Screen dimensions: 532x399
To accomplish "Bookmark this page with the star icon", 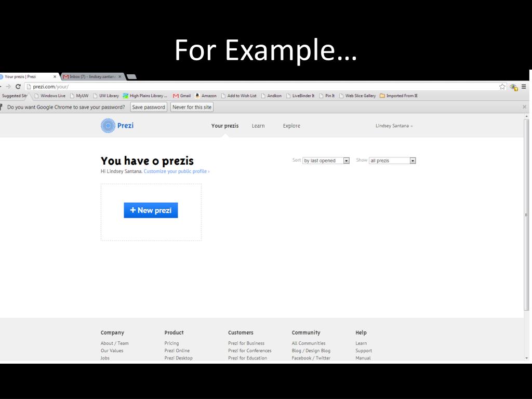I will [502, 87].
